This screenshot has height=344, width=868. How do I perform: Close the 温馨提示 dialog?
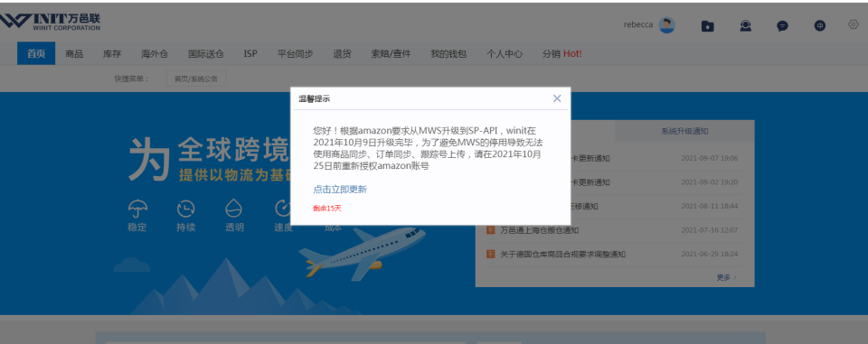pos(557,98)
